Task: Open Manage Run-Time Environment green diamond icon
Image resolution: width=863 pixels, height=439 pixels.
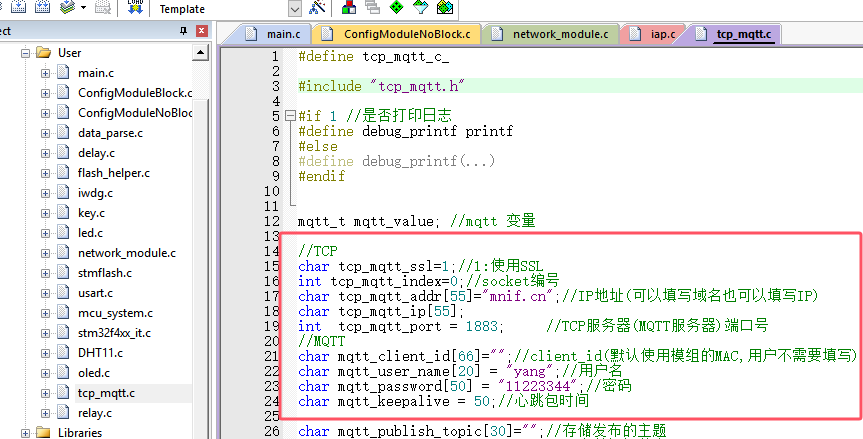Action: pos(396,8)
